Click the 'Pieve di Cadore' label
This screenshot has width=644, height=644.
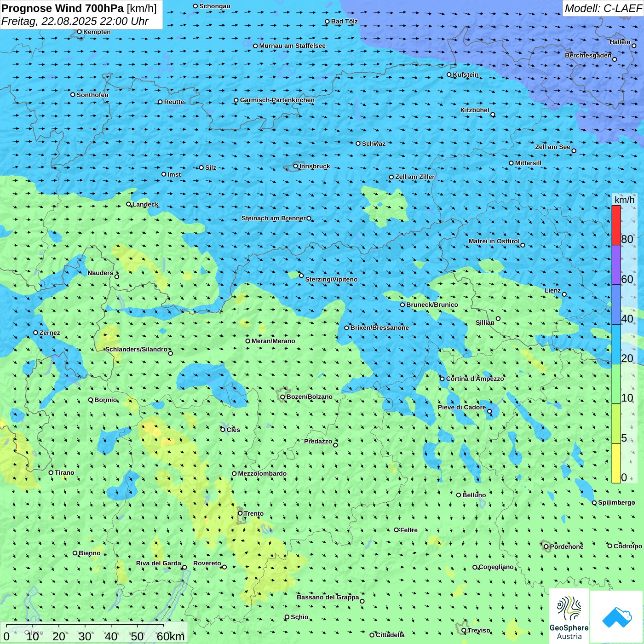(462, 407)
